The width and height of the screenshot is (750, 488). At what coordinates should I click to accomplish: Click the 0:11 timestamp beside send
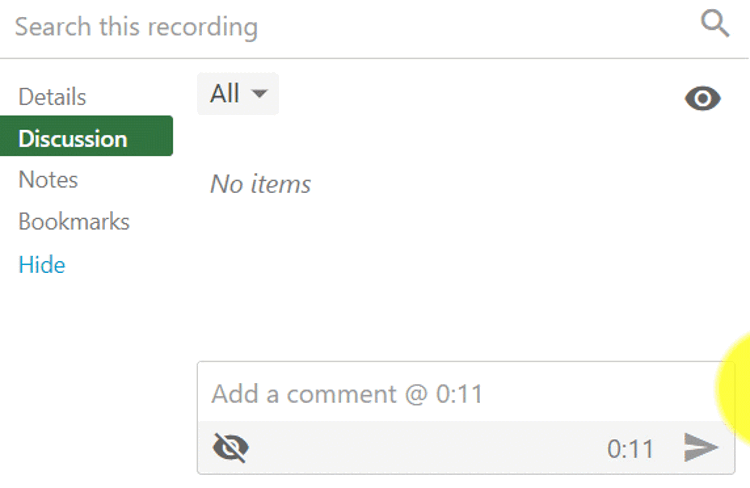[630, 449]
